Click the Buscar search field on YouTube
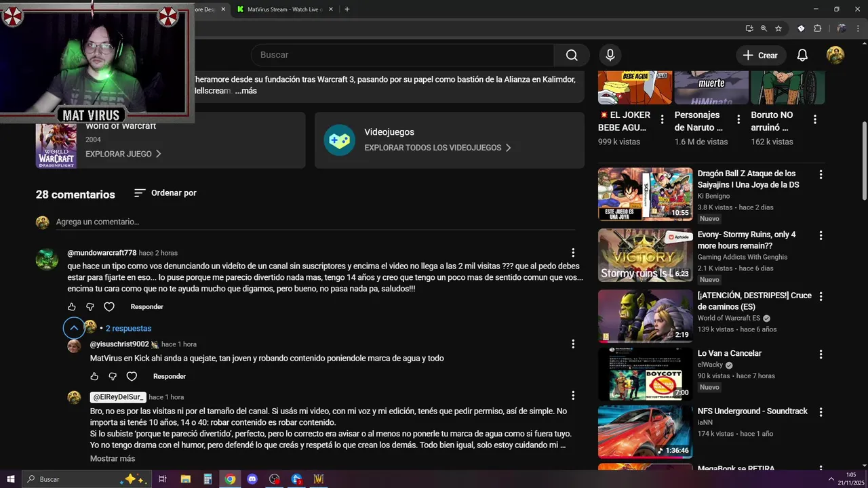 tap(403, 55)
